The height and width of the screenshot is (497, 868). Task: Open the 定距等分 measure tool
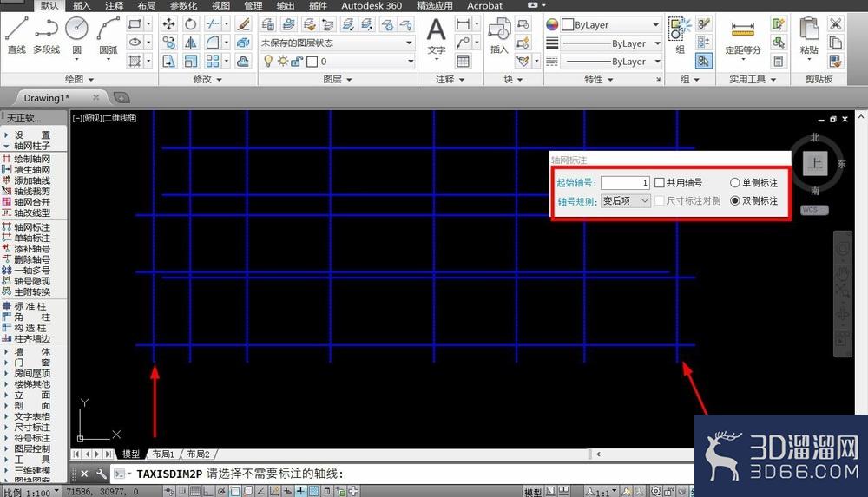coord(743,36)
